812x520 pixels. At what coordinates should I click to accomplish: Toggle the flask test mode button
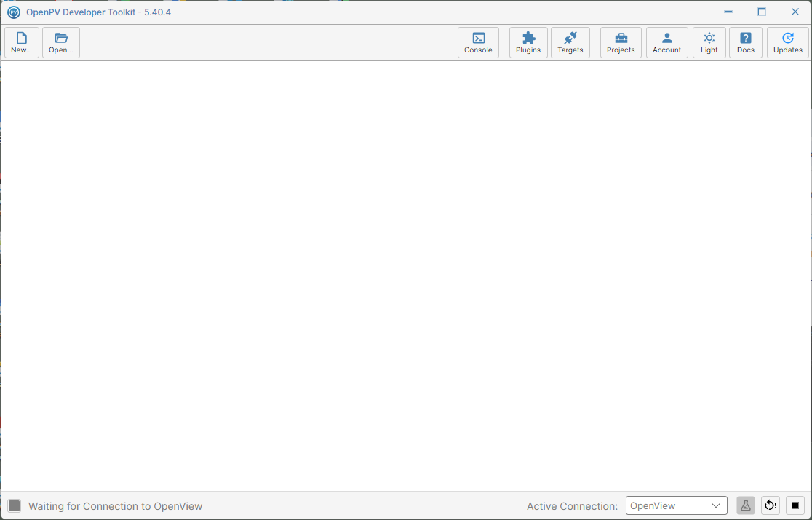coord(745,505)
